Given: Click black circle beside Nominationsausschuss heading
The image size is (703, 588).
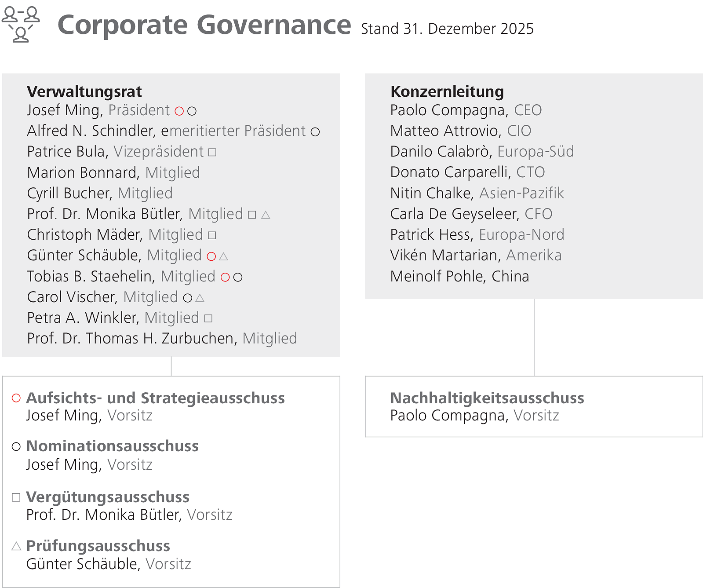Looking at the screenshot, I should coord(16,447).
